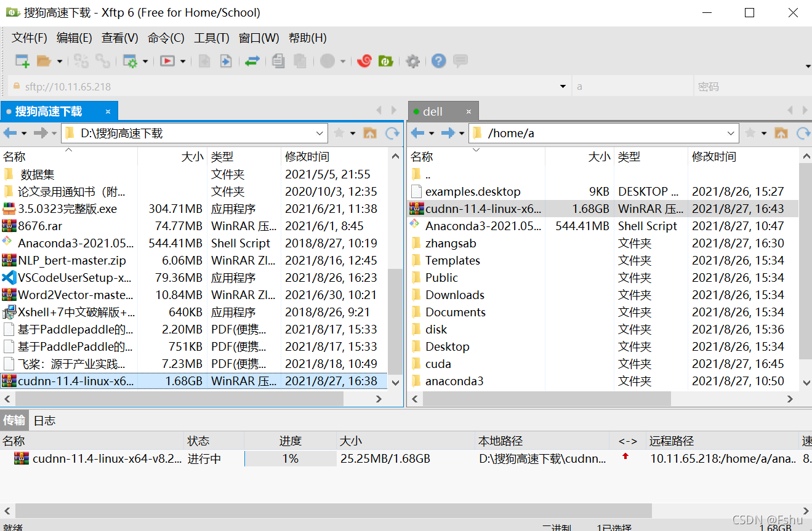Click the 1% transfer progress bar
This screenshot has height=531, width=812.
pos(291,458)
